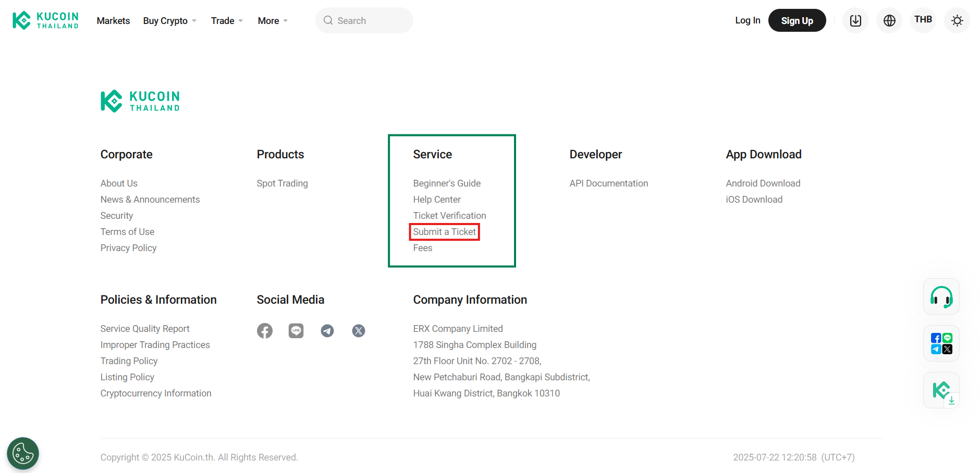
Task: Expand the More dropdown menu
Action: coord(273,21)
